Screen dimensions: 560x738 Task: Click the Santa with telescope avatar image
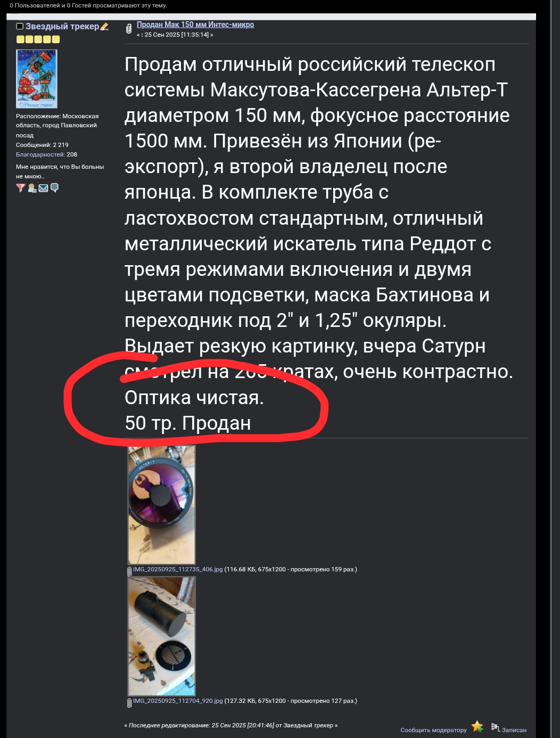[x=36, y=79]
